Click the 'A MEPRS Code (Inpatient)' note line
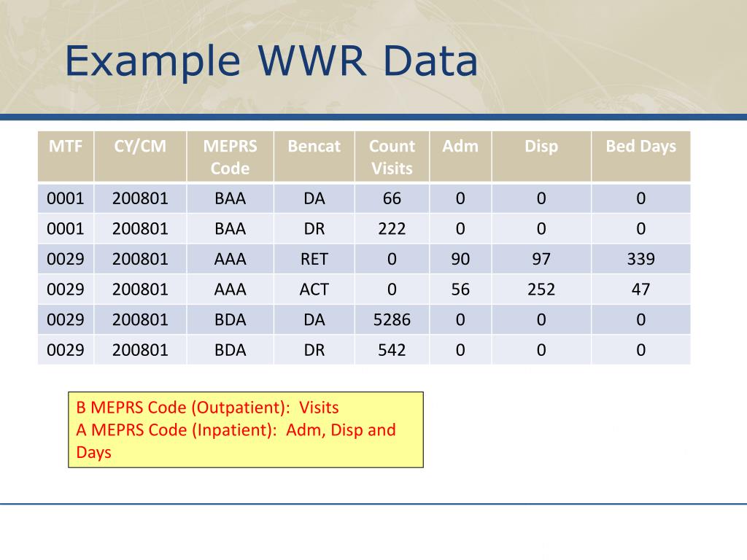 click(236, 441)
